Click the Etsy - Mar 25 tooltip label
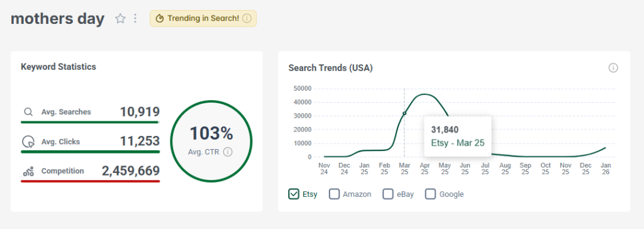The width and height of the screenshot is (644, 229). coord(458,143)
